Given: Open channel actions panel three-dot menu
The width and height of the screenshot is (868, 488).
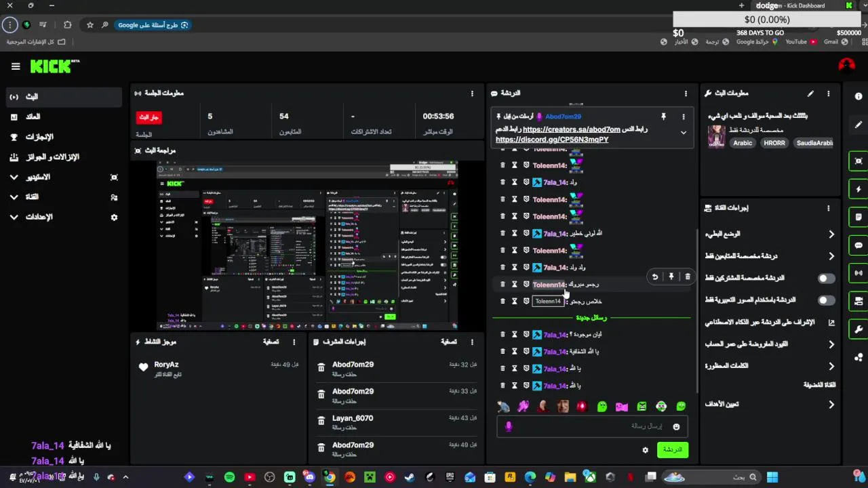Looking at the screenshot, I should tap(828, 208).
